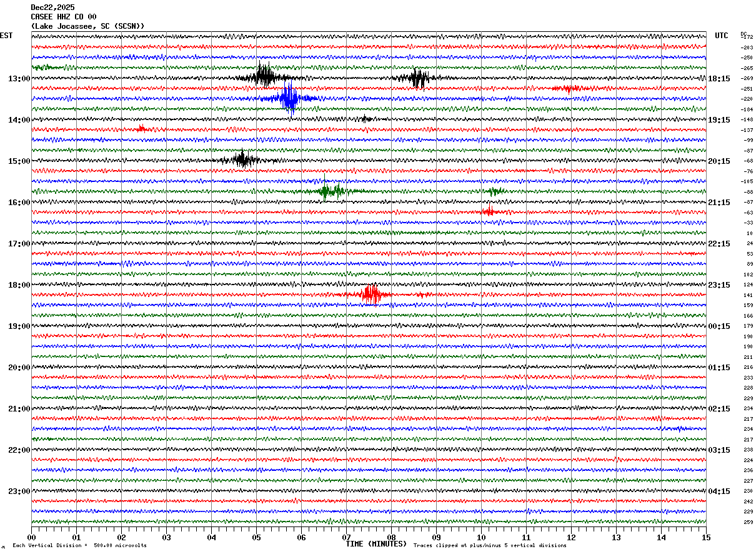The image size is (756, 554).
Task: Click the DC offset value -33
Action: 748,223
